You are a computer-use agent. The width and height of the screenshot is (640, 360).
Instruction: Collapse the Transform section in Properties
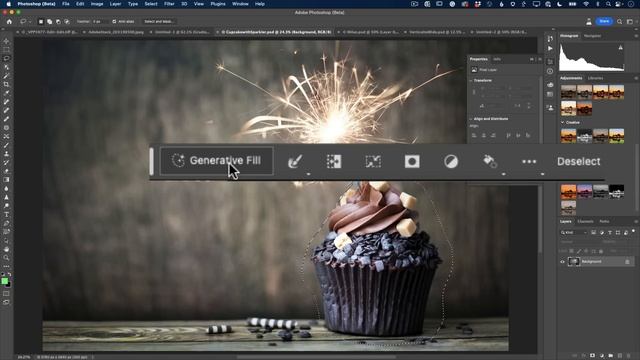471,81
